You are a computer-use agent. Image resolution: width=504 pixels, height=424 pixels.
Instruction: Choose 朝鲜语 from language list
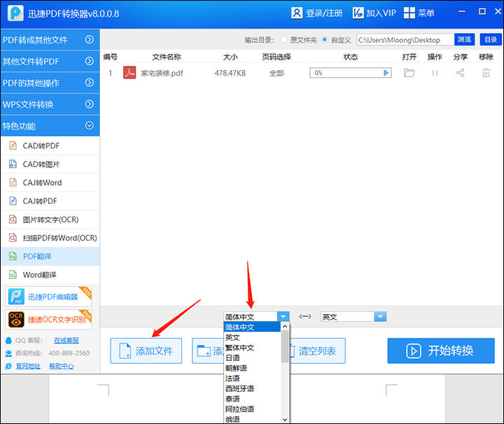click(x=252, y=368)
